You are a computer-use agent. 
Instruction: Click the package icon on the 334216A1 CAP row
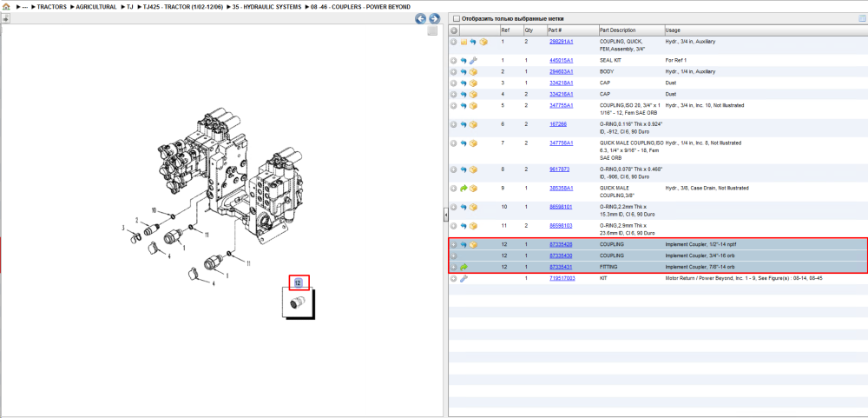pyautogui.click(x=473, y=94)
